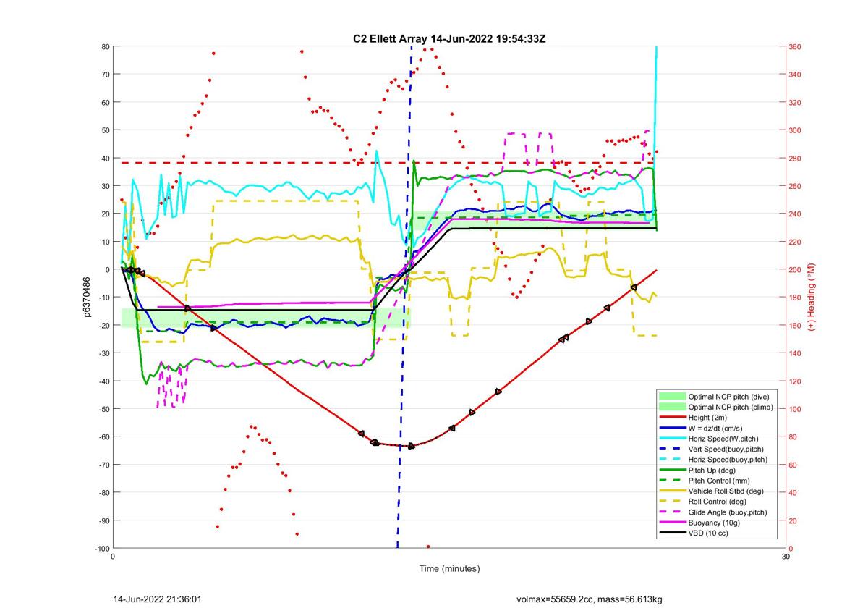868x616 pixels.
Task: Select the 'Horiz Speed(W,pitch)' legend entry
Action: [723, 439]
